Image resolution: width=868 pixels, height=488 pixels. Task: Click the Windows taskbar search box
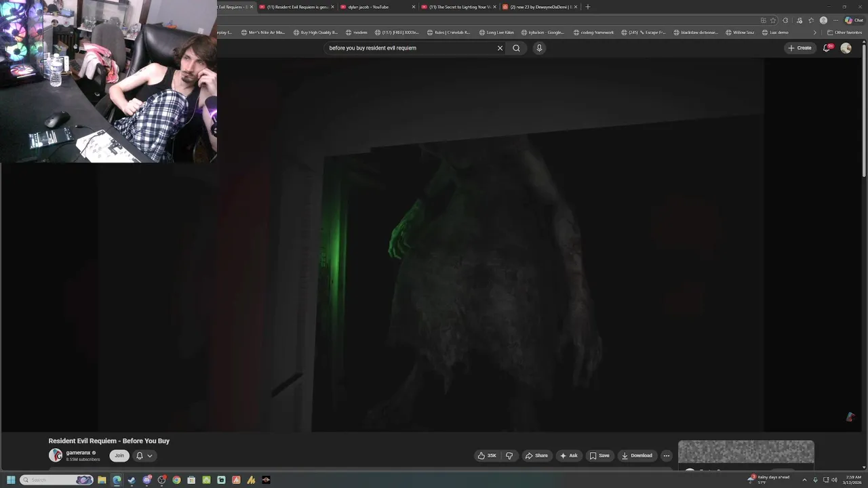point(56,480)
